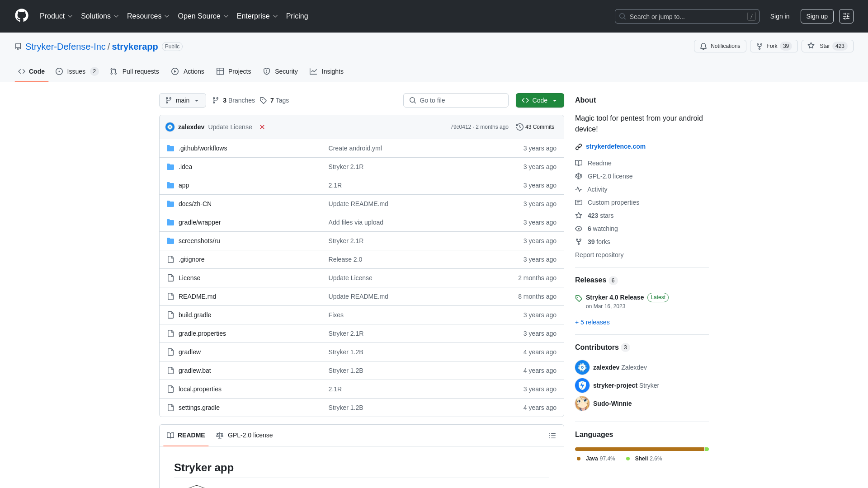
Task: Open the Code tab
Action: (x=32, y=71)
